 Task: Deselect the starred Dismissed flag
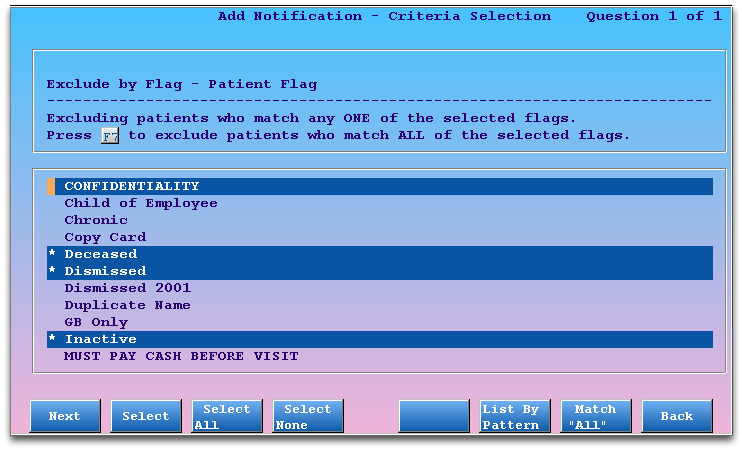[x=380, y=272]
